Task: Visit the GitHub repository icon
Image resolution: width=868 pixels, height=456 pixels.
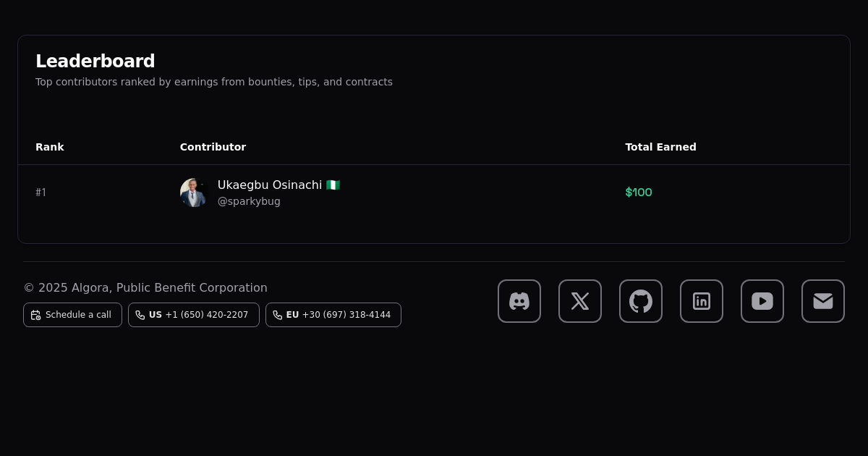Action: tap(641, 301)
